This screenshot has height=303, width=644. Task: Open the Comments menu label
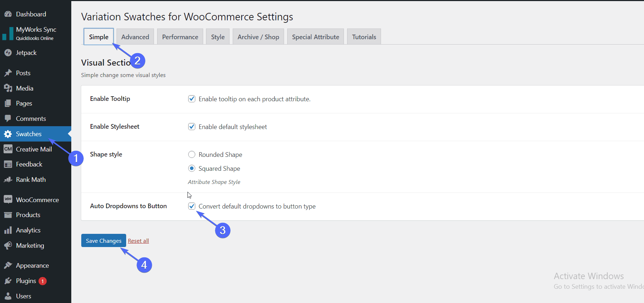pos(31,119)
